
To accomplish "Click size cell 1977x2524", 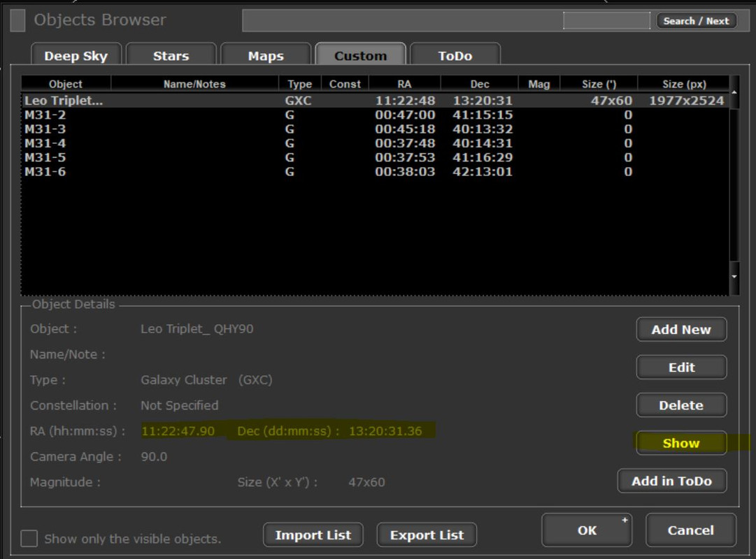I will point(686,100).
